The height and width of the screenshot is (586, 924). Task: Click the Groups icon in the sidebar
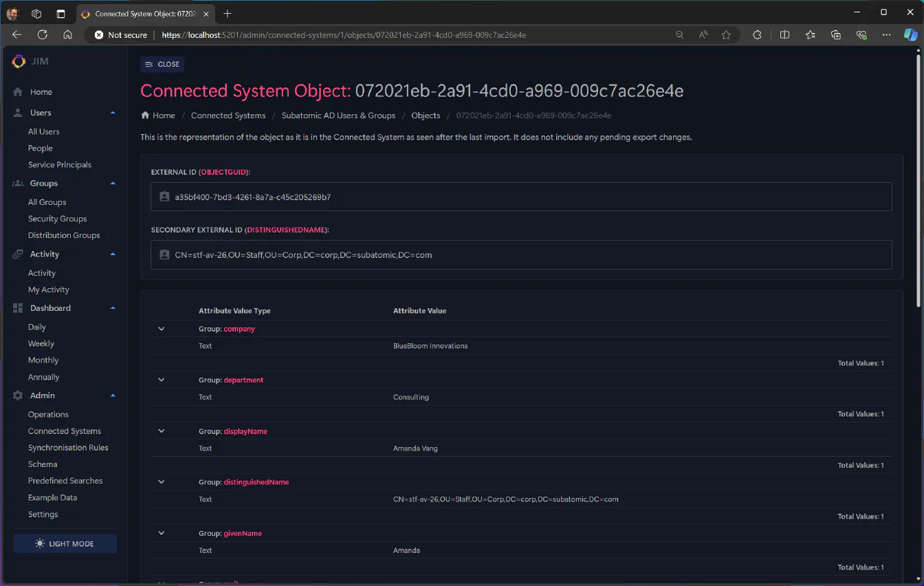(x=17, y=183)
